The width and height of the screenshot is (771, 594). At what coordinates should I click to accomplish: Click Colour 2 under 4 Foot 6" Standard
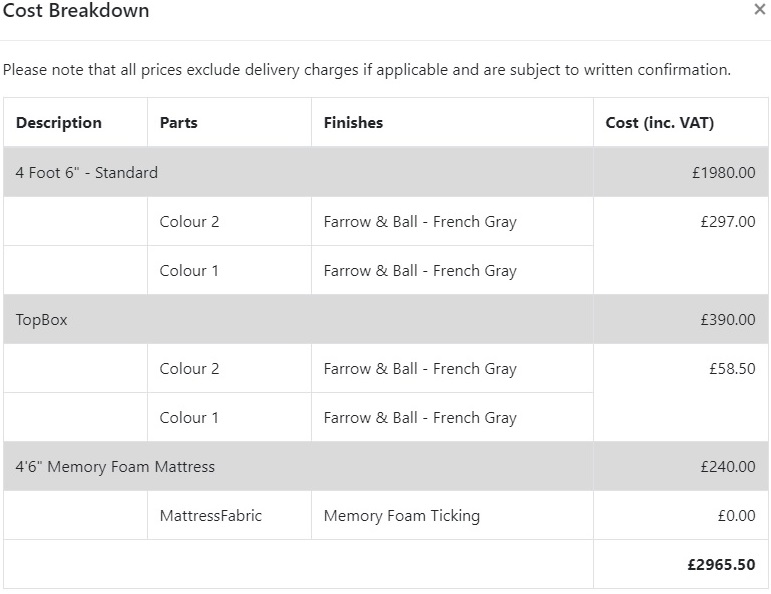point(189,222)
